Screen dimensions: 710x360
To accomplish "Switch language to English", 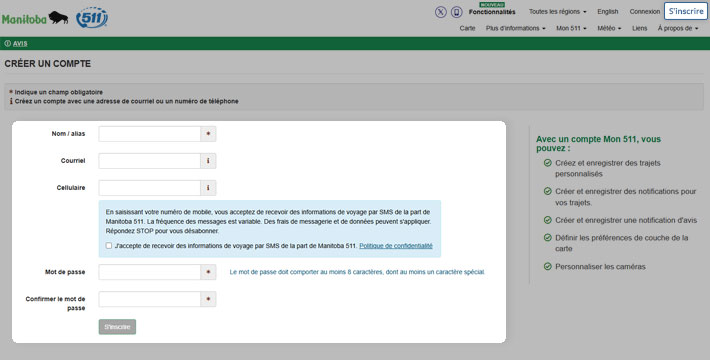I will point(607,12).
